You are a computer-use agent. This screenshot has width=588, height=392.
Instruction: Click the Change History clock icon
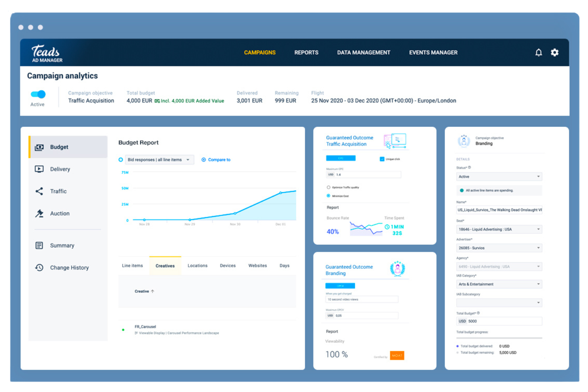click(x=39, y=268)
